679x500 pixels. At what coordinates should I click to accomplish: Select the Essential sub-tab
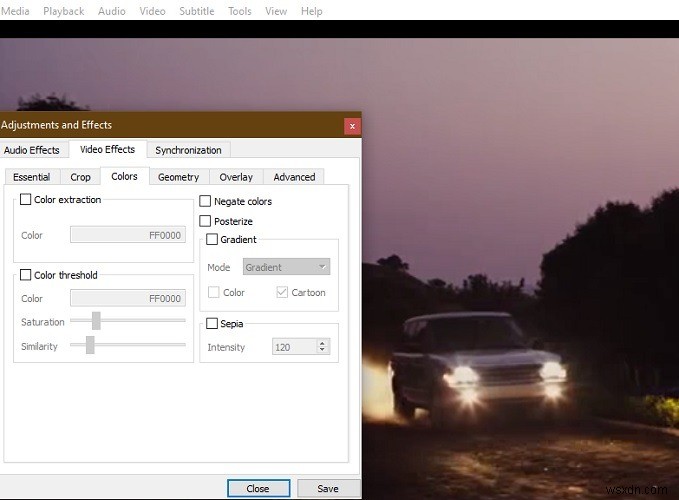(31, 177)
